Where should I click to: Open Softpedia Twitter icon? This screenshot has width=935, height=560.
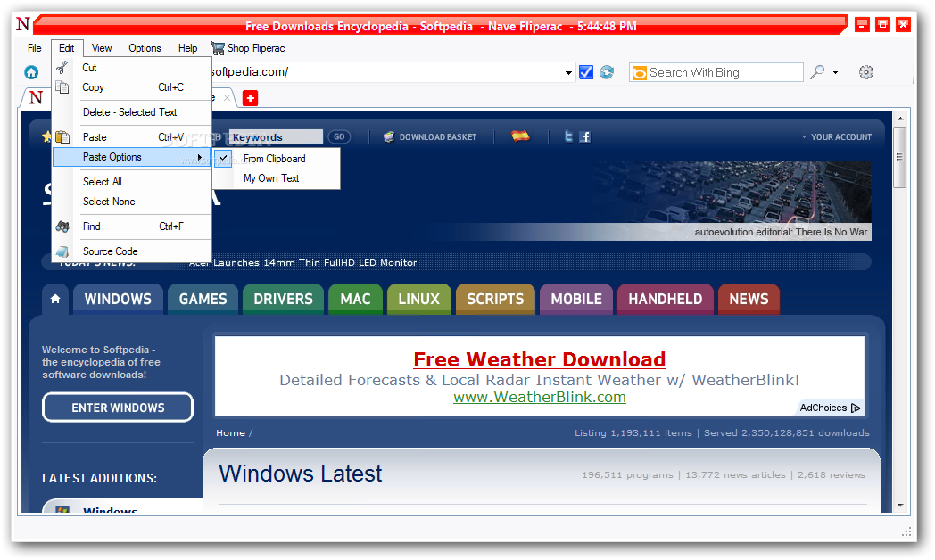(568, 136)
